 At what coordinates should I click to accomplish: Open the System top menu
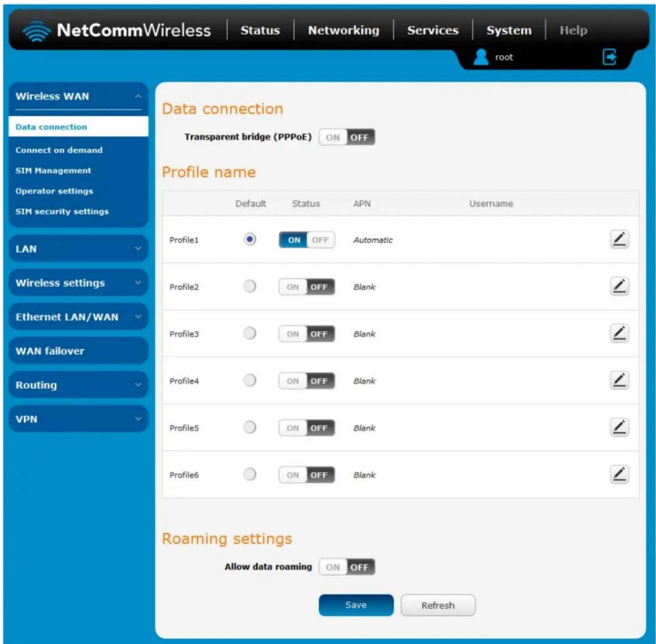[x=508, y=30]
